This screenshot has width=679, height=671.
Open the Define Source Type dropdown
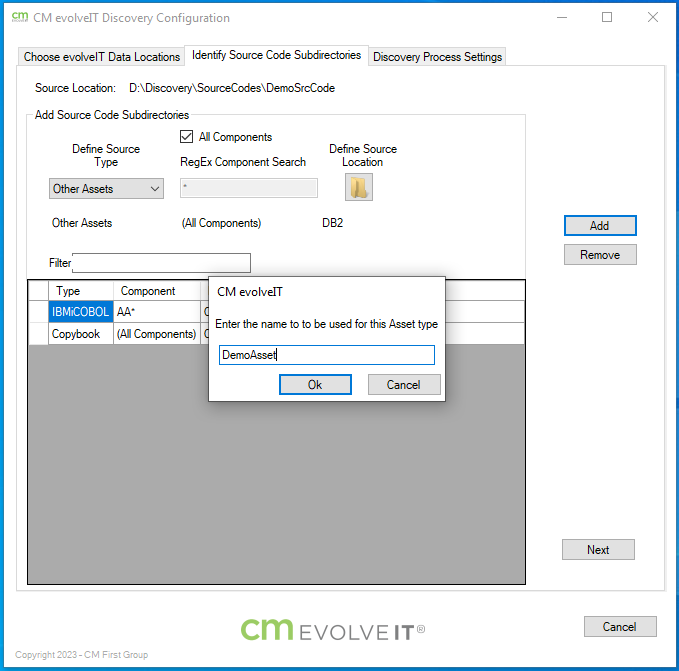tap(106, 189)
